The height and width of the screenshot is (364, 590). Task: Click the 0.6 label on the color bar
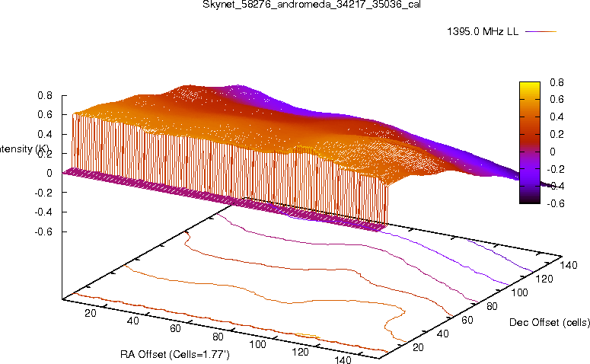coord(557,99)
